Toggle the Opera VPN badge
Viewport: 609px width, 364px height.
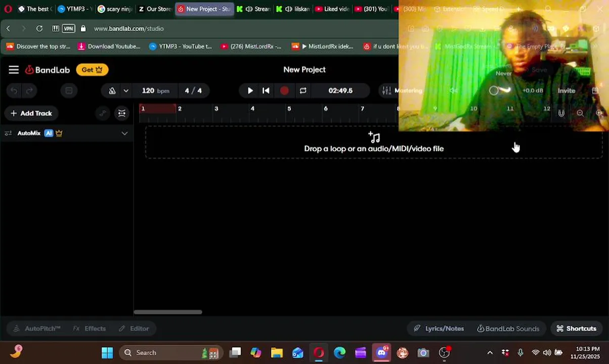68,29
